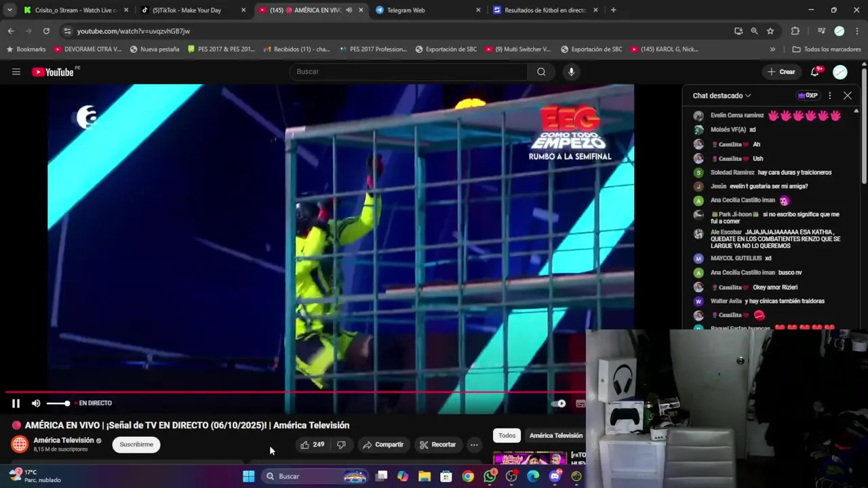Click the Recortar clip button

pos(437,445)
